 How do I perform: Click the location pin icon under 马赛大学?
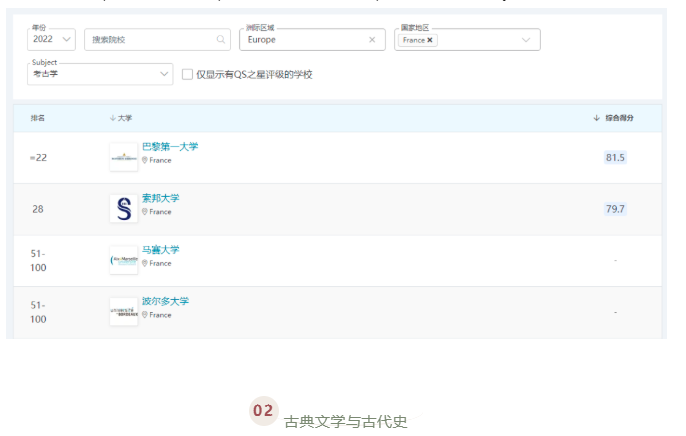click(x=145, y=264)
